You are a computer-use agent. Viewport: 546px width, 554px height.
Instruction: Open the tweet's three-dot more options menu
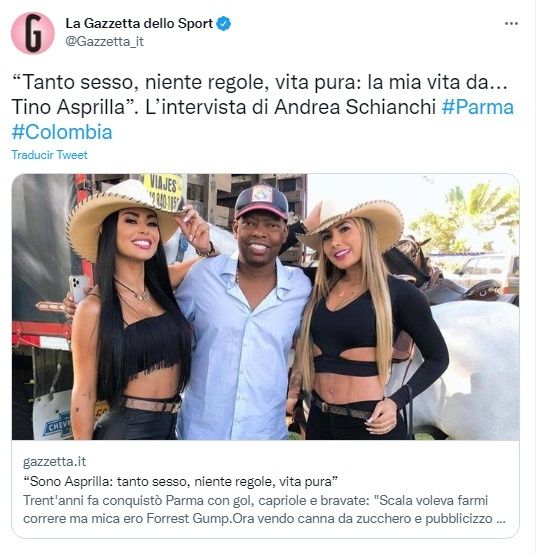(x=511, y=24)
